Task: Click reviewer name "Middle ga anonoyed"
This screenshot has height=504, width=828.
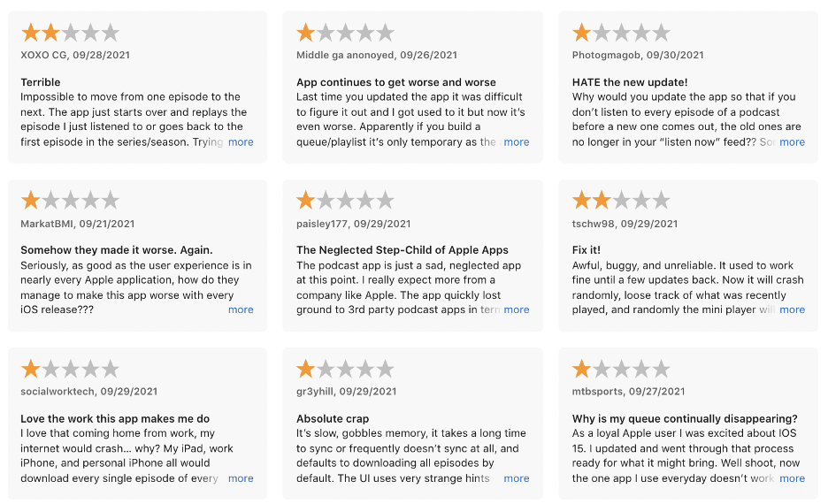Action: pos(345,55)
